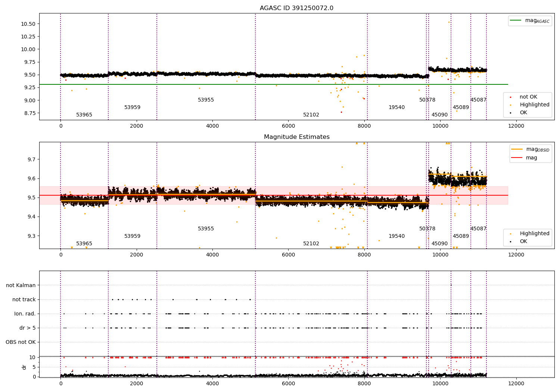
Task: Click the 'dr > 5' row label
Action: click(28, 328)
